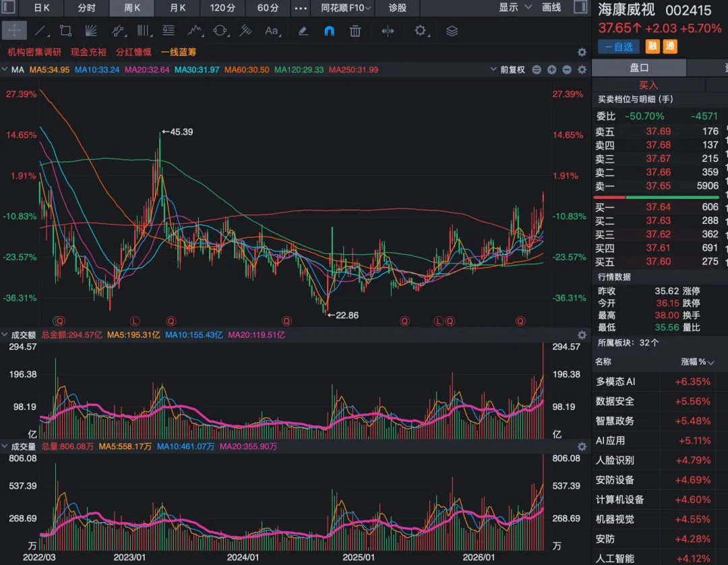Click the 机构密集调研 tag
728x565 pixels.
[x=34, y=52]
